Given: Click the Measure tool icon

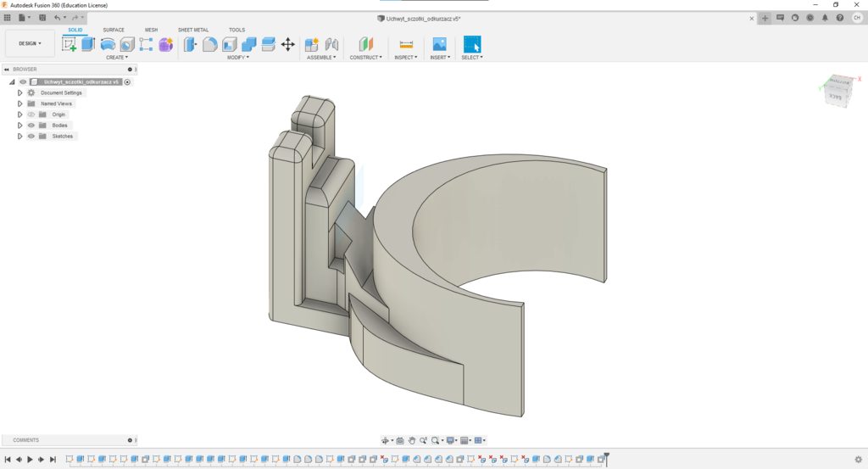Looking at the screenshot, I should [406, 44].
